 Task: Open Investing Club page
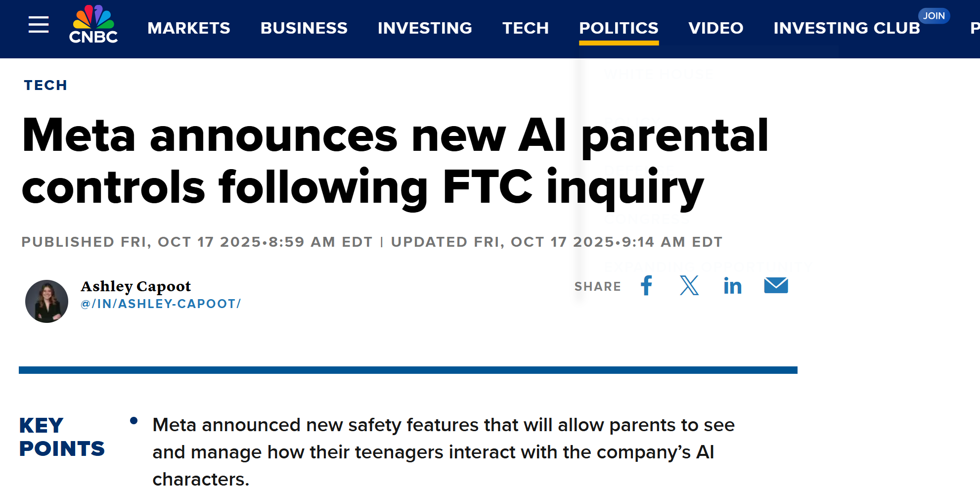(846, 28)
